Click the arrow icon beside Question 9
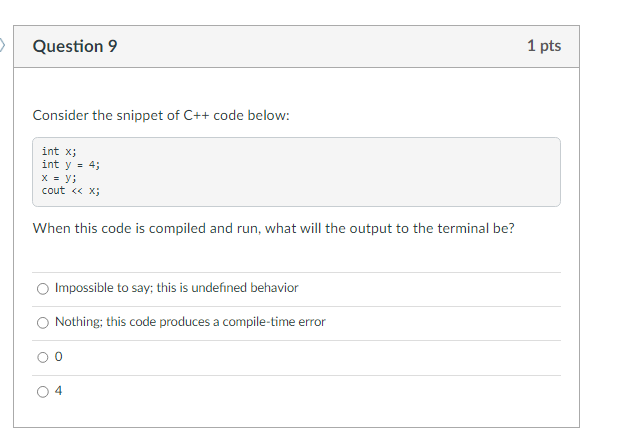 [2, 45]
